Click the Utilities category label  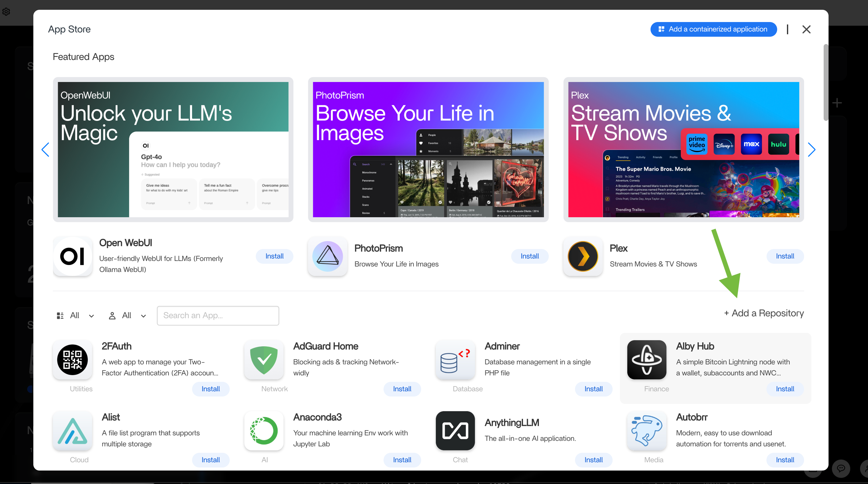[x=81, y=389]
